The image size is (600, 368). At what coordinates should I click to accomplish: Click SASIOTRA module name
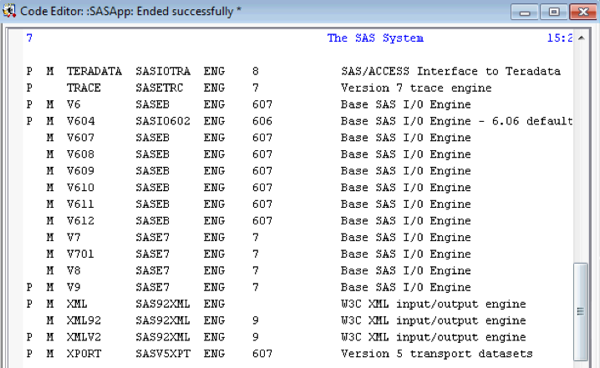tap(163, 71)
